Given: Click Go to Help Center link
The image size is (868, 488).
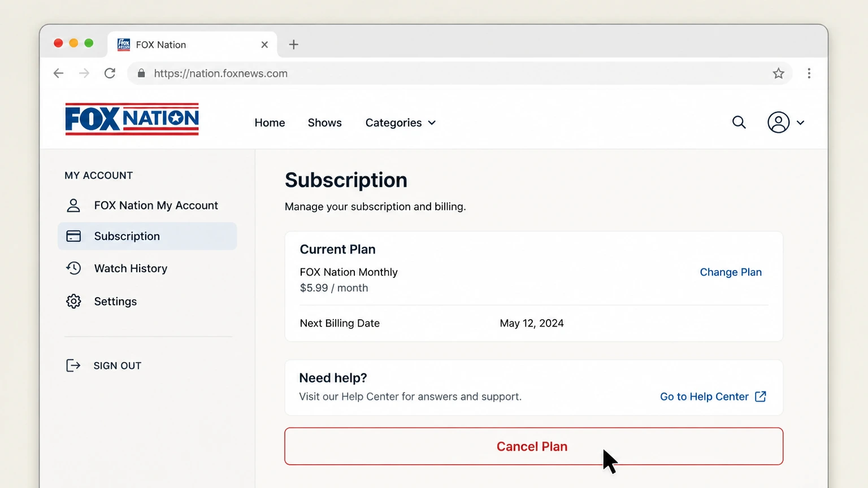Looking at the screenshot, I should [704, 396].
